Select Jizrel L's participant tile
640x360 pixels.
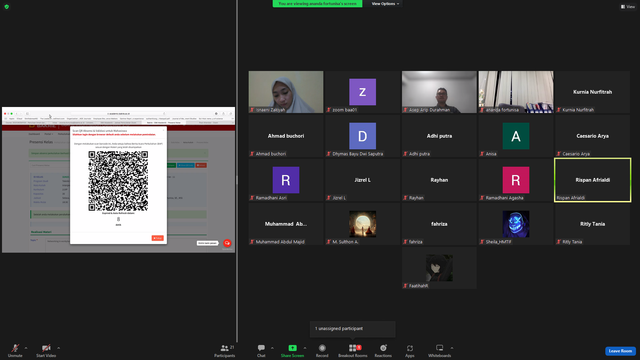point(362,180)
